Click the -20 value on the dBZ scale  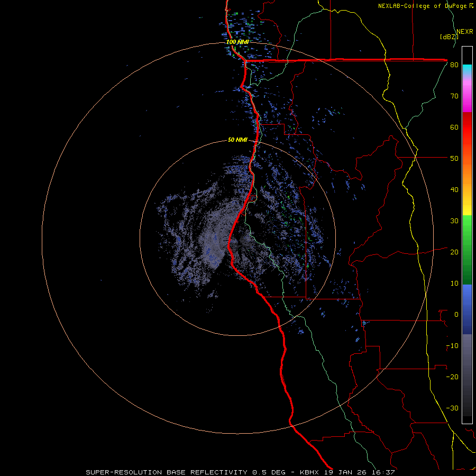[452, 377]
